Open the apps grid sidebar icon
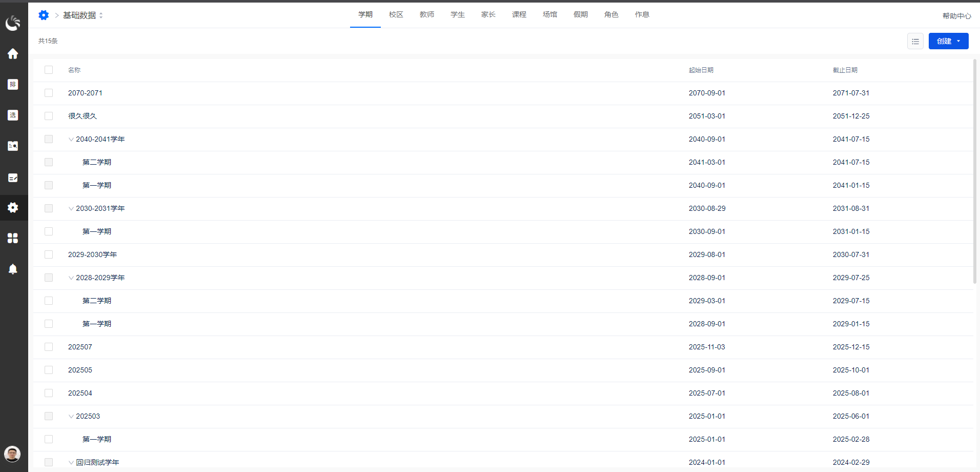980x472 pixels. pyautogui.click(x=13, y=238)
